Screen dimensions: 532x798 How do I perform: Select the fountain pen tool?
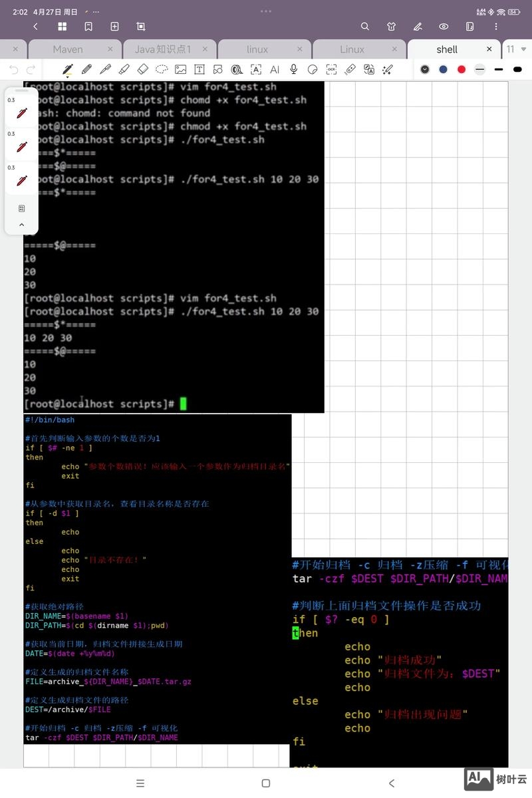coord(66,69)
